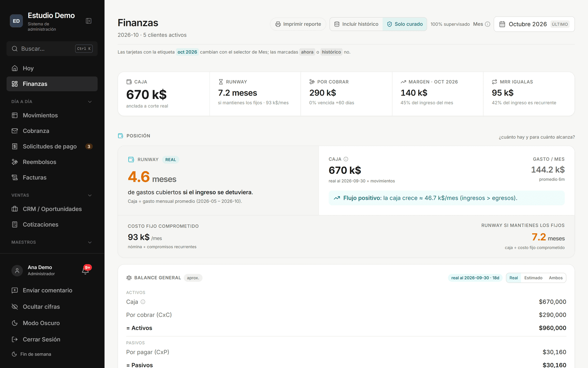The image size is (588, 368).
Task: Click the wallet icon in the Caja card
Action: pyautogui.click(x=129, y=82)
